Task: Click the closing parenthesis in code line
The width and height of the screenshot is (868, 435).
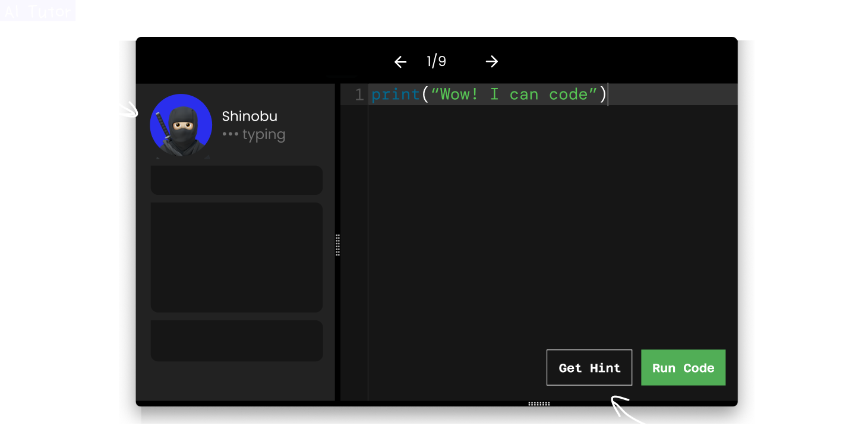Action: click(x=603, y=95)
